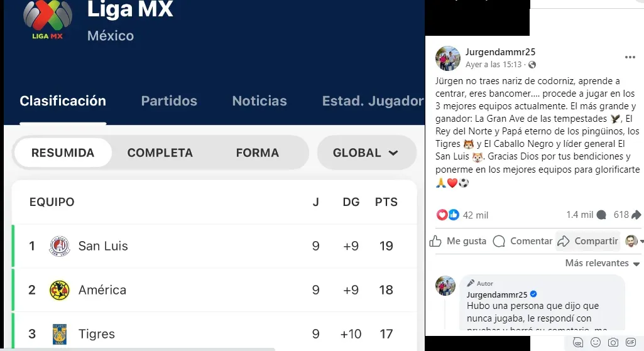Image resolution: width=644 pixels, height=351 pixels.
Task: View the 42 mil reactions count
Action: [476, 215]
